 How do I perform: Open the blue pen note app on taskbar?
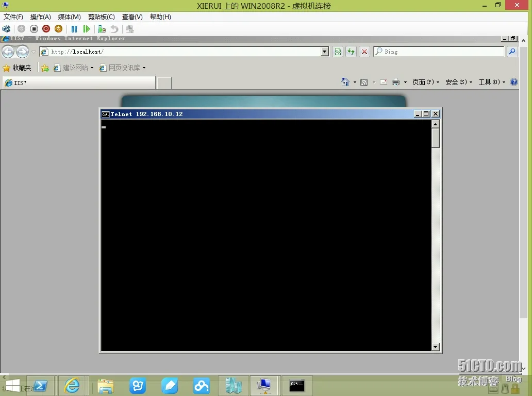[169, 386]
